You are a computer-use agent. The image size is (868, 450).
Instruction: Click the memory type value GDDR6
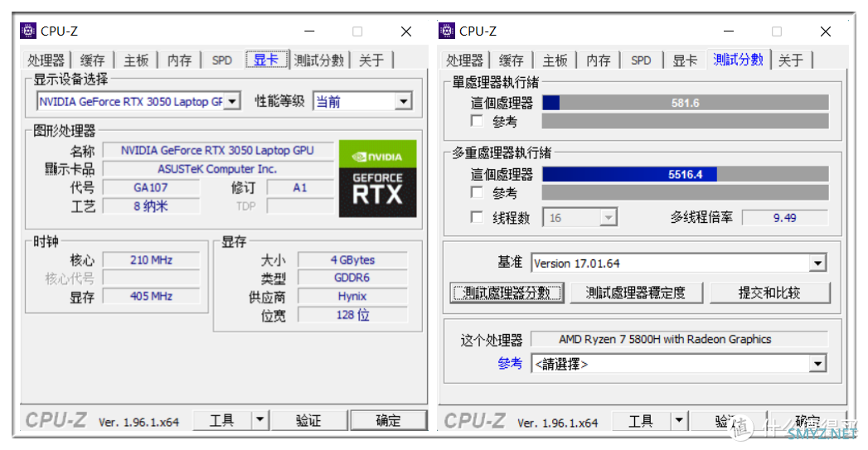click(x=352, y=278)
